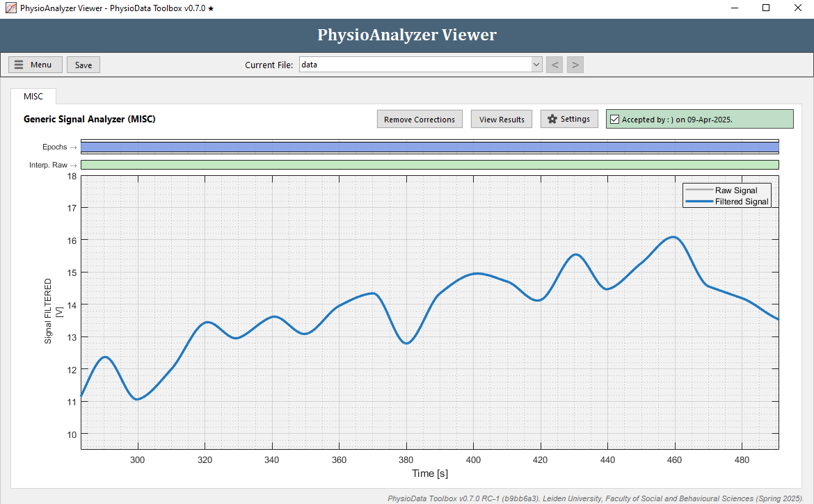The width and height of the screenshot is (814, 504).
Task: Select the MISC tab
Action: 33,97
